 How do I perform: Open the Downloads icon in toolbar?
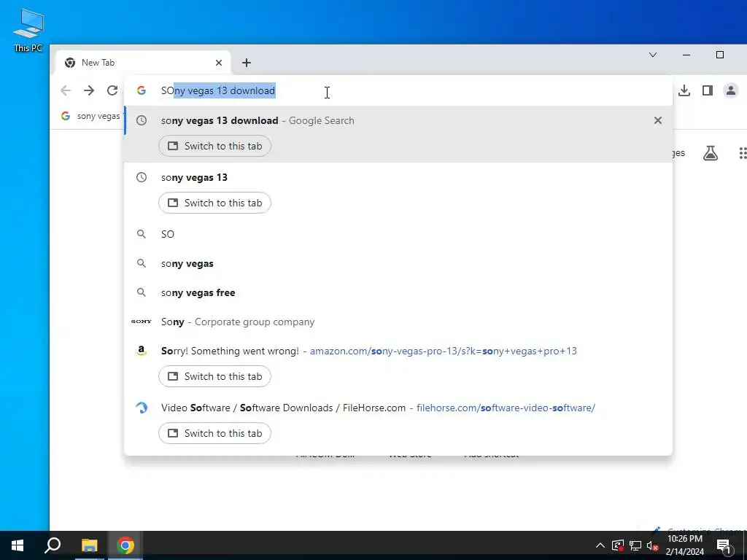click(x=684, y=90)
